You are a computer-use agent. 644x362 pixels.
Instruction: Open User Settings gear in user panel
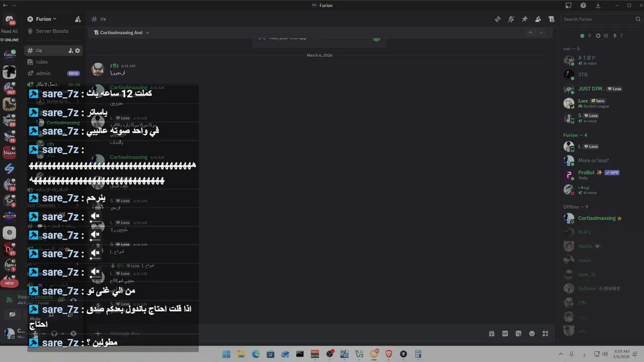tap(73, 333)
